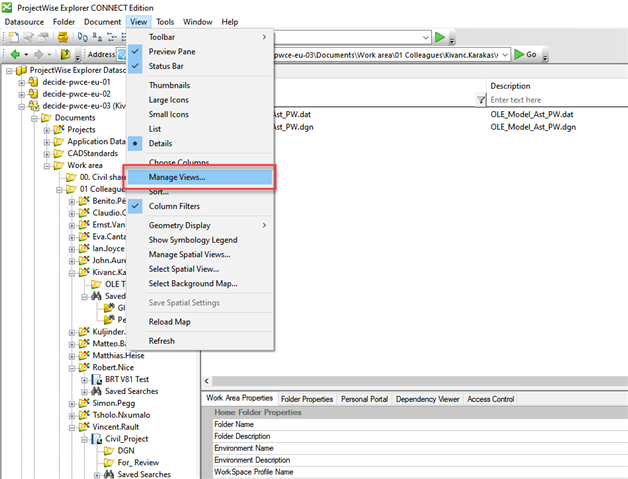Screen dimensions: 628x479
Task: Click the Large Icons (two pages) toolbar icon
Action: (83, 37)
